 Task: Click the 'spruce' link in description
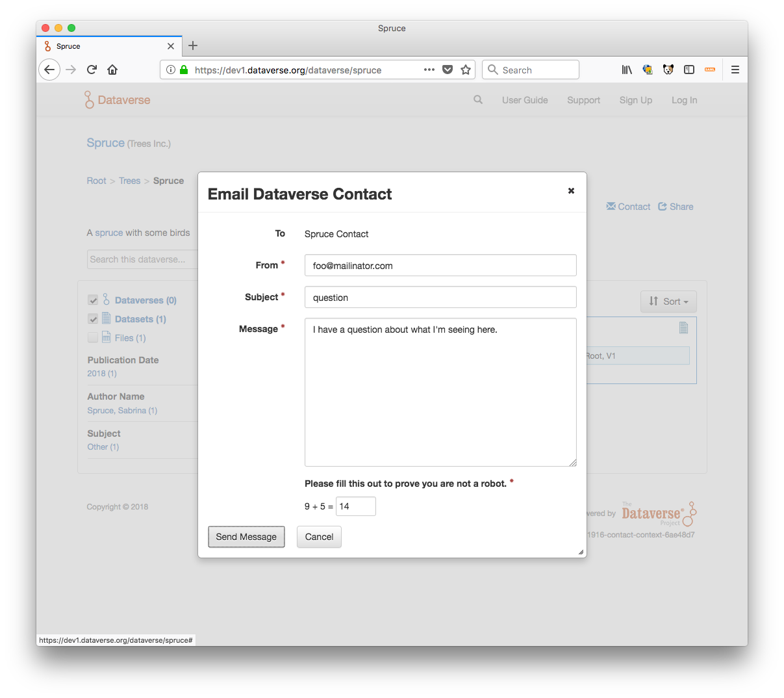[109, 233]
